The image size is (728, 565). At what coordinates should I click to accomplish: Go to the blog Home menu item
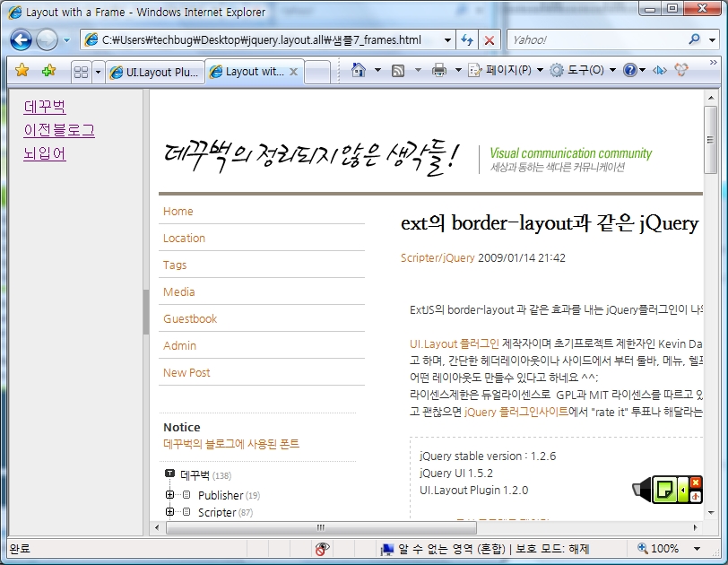click(178, 212)
